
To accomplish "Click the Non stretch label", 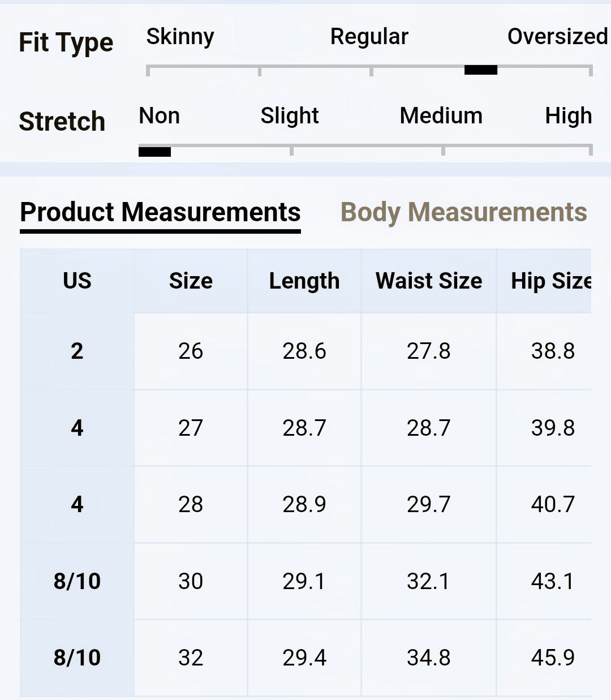I will 159,116.
